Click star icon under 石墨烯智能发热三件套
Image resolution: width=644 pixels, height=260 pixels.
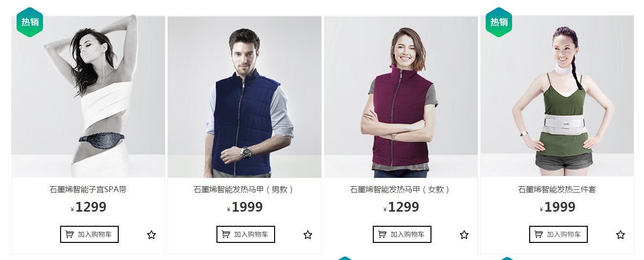621,235
